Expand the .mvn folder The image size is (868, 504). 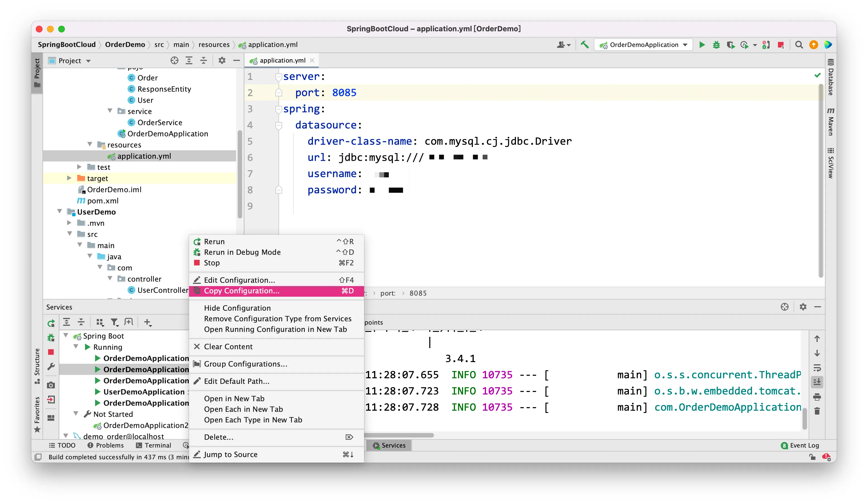pyautogui.click(x=69, y=223)
